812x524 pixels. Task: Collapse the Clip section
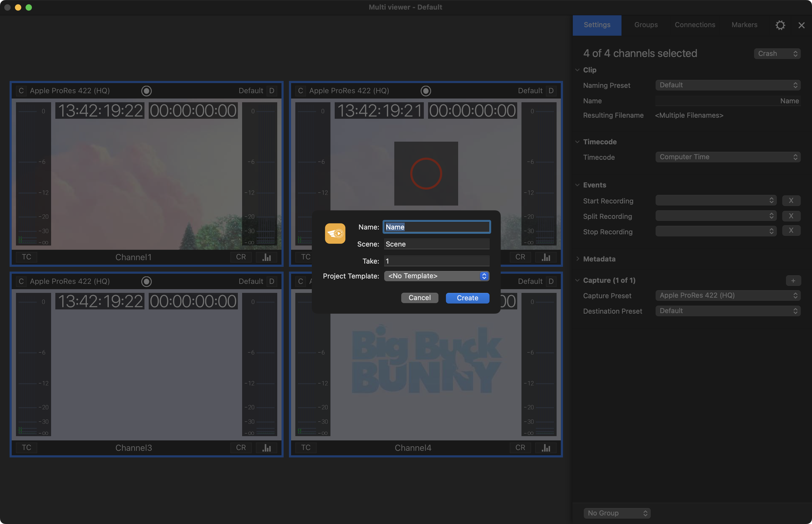[577, 70]
